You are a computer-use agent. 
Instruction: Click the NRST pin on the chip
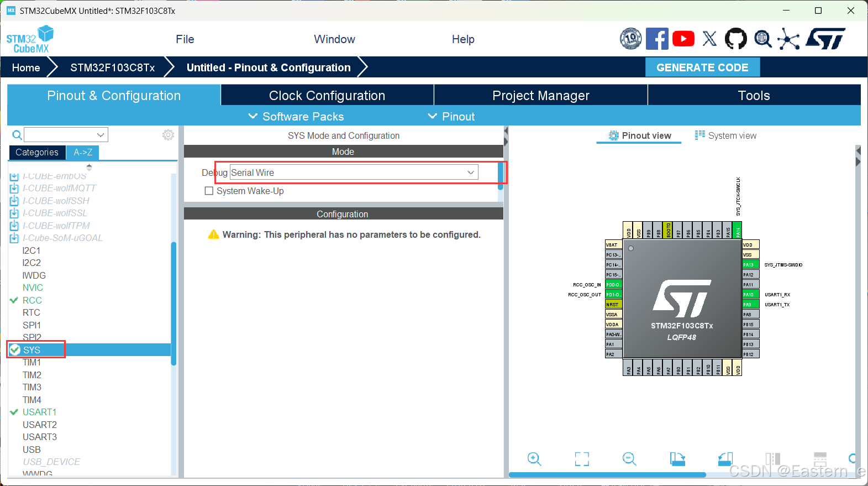[x=614, y=305]
